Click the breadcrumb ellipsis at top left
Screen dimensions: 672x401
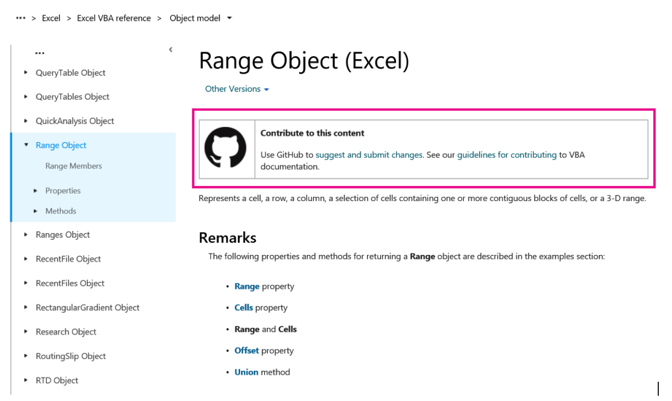(21, 18)
